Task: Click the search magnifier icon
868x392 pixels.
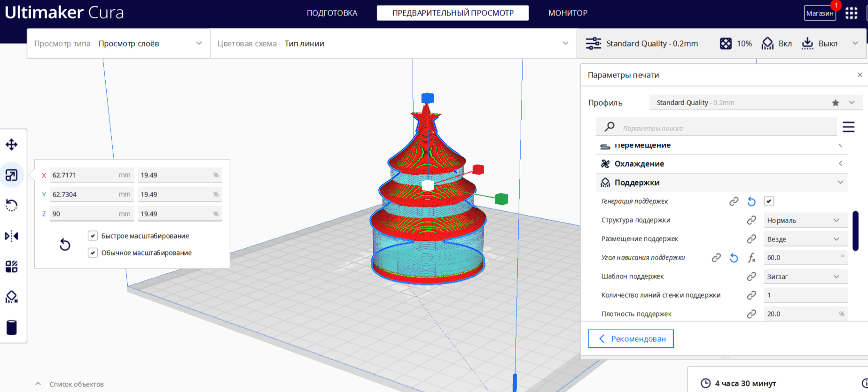Action: (x=610, y=127)
